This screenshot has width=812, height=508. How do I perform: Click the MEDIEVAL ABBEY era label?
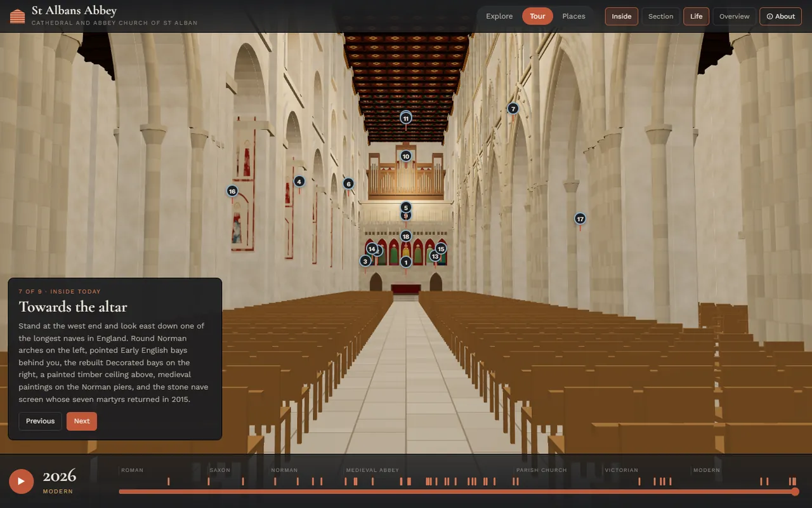372,471
